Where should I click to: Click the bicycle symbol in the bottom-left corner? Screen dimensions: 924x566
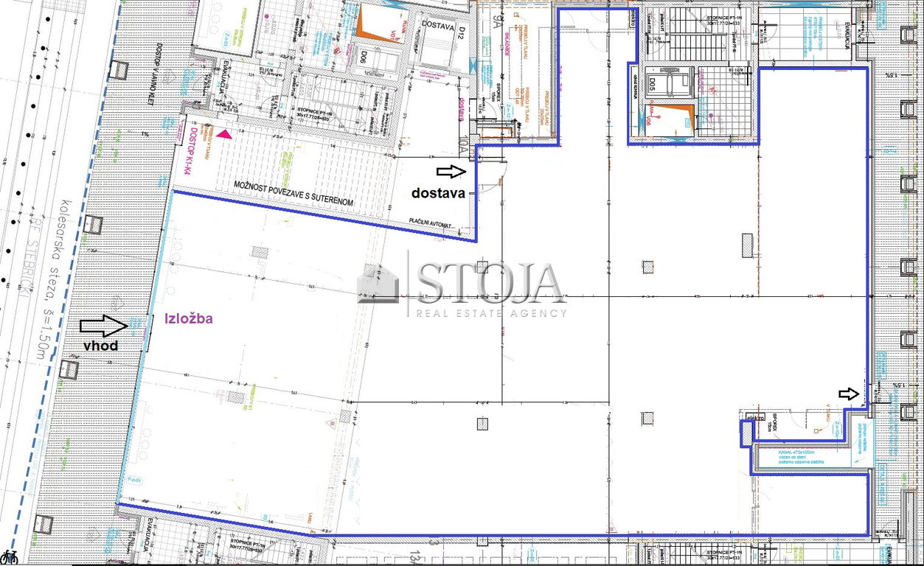(9, 556)
